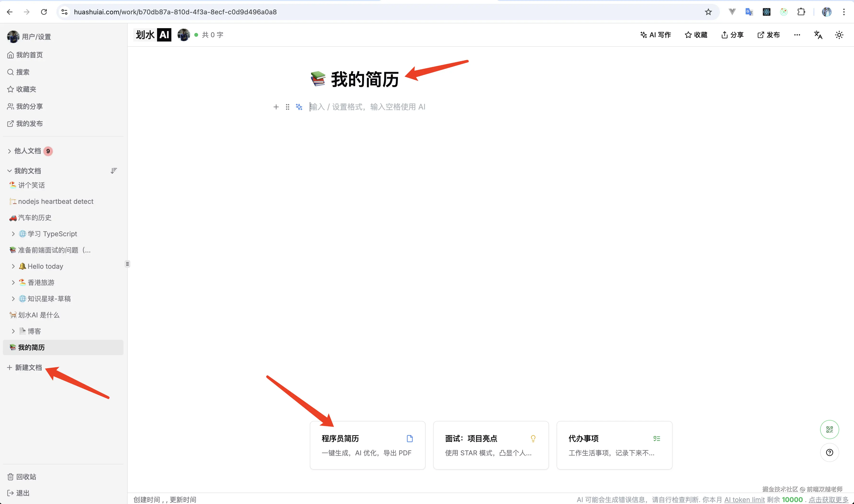Expand the 学习 TypeScript document tree
The image size is (854, 504).
click(x=13, y=234)
